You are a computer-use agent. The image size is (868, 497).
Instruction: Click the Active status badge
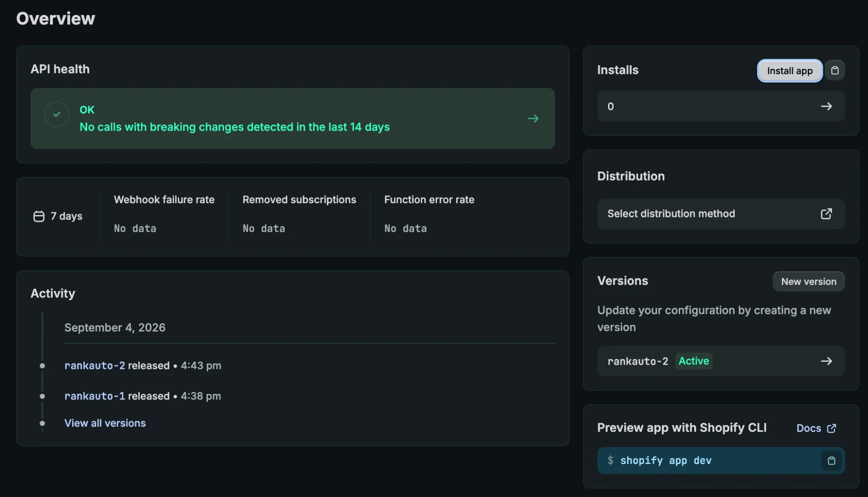pyautogui.click(x=694, y=361)
